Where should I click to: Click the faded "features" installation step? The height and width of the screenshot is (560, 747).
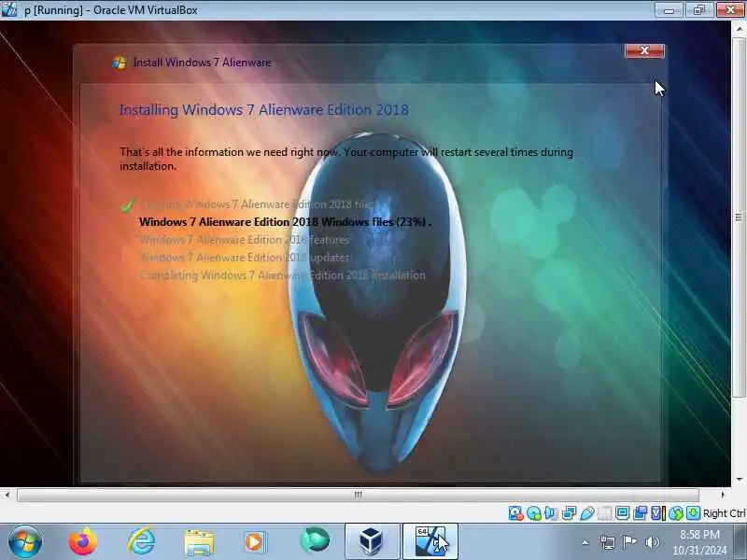245,240
